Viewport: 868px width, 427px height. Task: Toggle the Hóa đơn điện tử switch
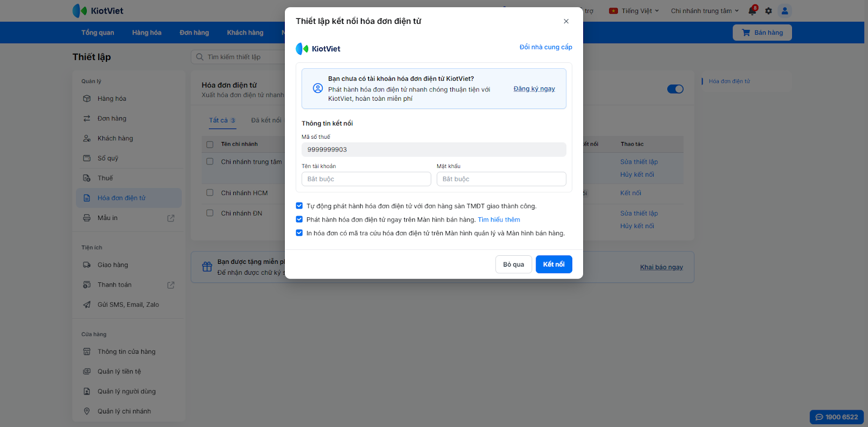(x=675, y=89)
